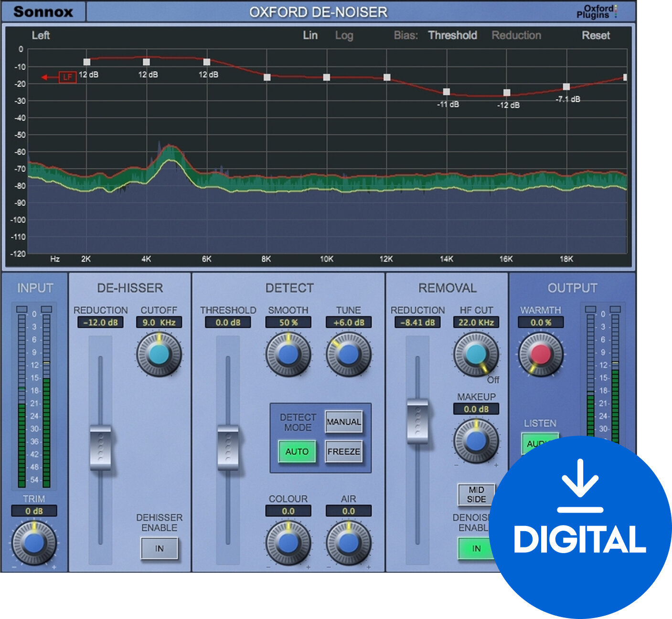This screenshot has width=672, height=619.
Task: Select MANUAL detect mode
Action: point(344,422)
